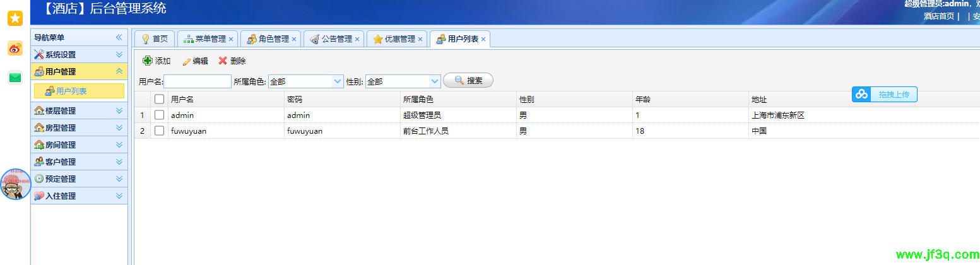Close the 用户列表 tab

point(483,39)
